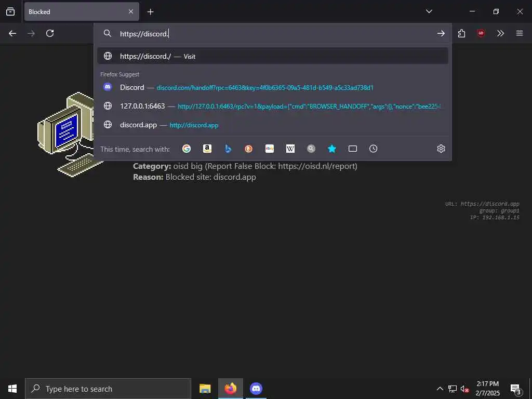The image size is (532, 399).
Task: Open the Firefox application menu
Action: [520, 33]
